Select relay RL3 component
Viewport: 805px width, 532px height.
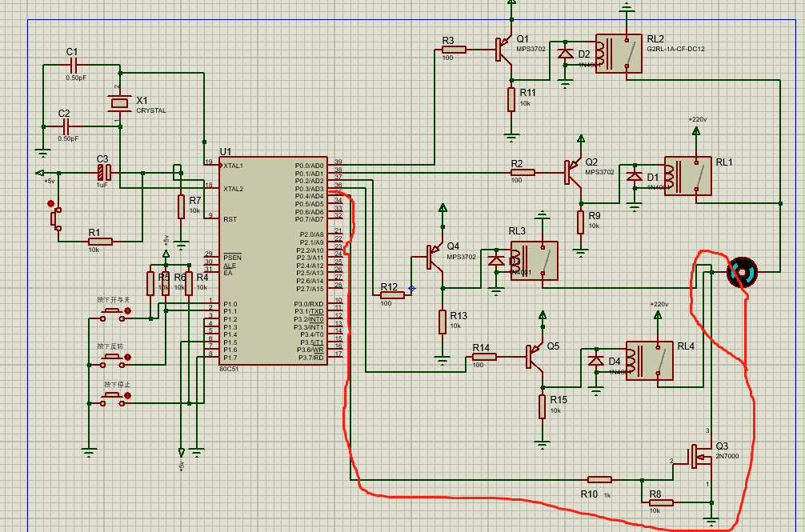(x=535, y=261)
